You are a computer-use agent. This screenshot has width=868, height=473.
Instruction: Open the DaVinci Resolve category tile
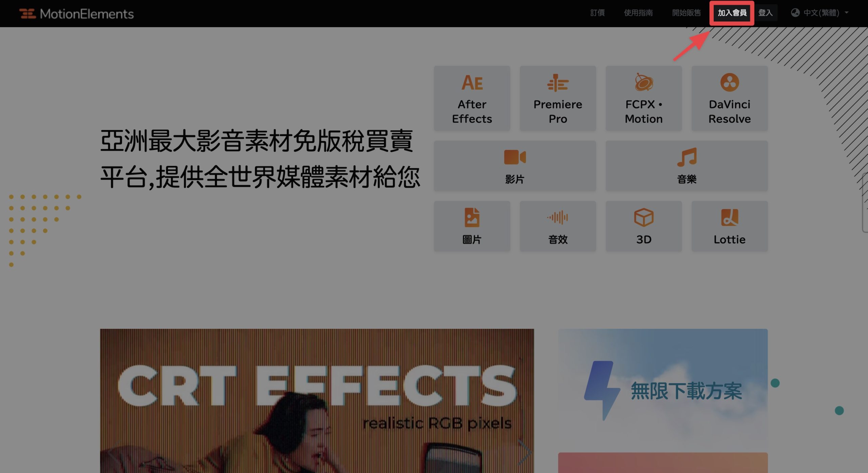tap(730, 98)
